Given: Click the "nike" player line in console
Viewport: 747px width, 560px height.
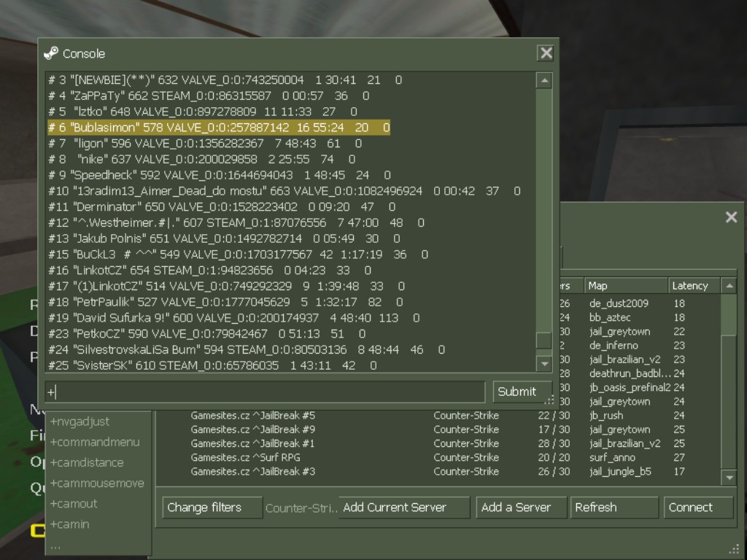Looking at the screenshot, I should coord(201,159).
